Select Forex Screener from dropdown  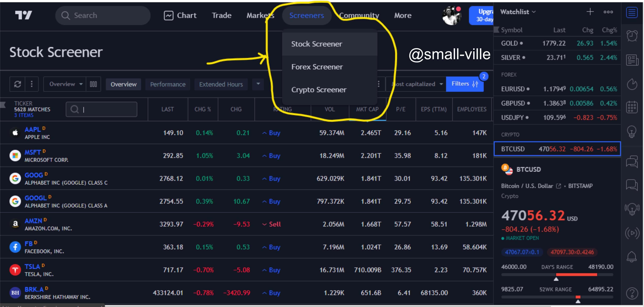330,67
